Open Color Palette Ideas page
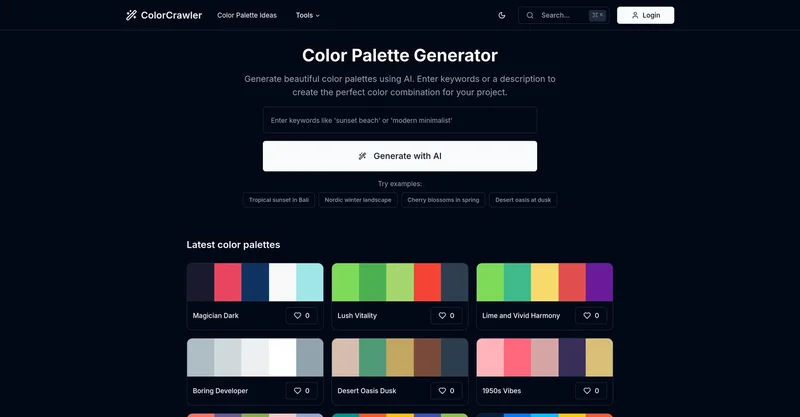Screen dimensions: 800x417 [x=247, y=15]
